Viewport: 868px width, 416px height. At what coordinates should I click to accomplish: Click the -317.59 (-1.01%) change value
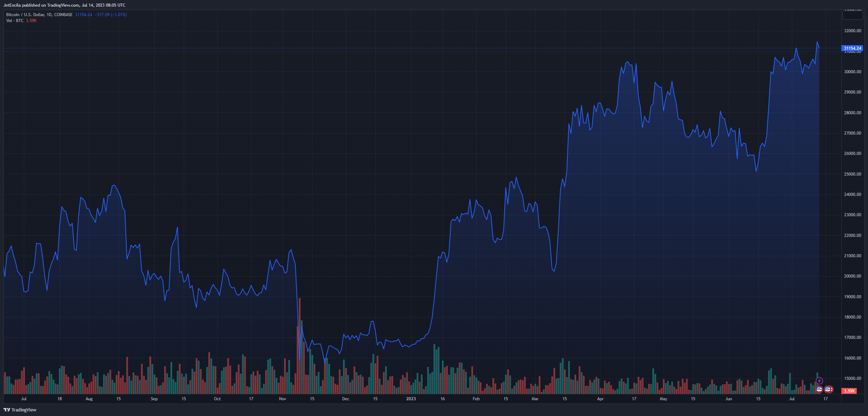(x=110, y=15)
